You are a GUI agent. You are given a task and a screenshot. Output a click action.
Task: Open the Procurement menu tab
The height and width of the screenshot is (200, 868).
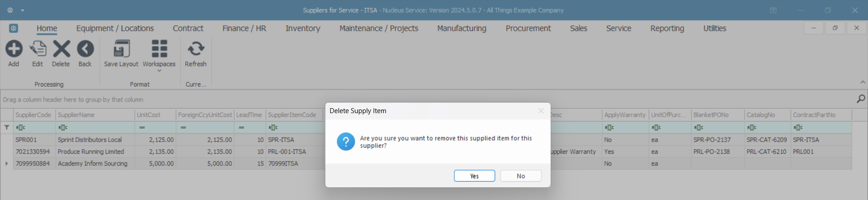[528, 29]
